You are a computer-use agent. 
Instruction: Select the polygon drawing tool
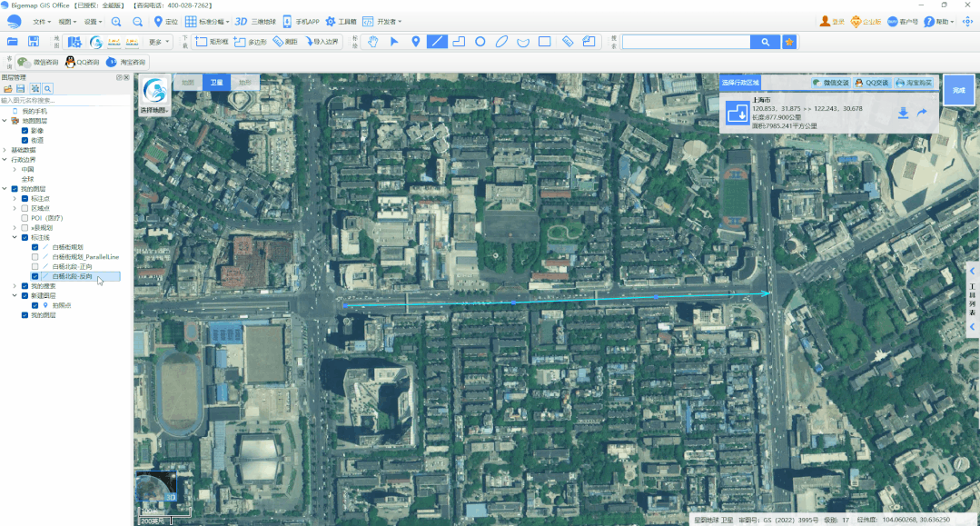coord(458,41)
